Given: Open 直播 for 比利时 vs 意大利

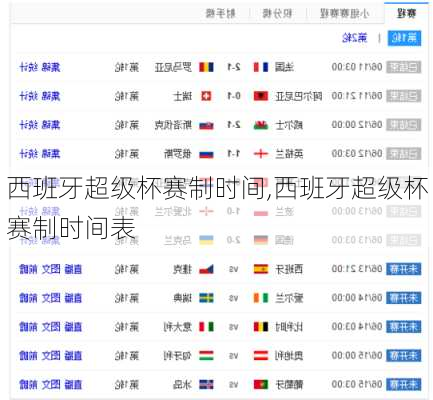Looking at the screenshot, I should point(73,327).
